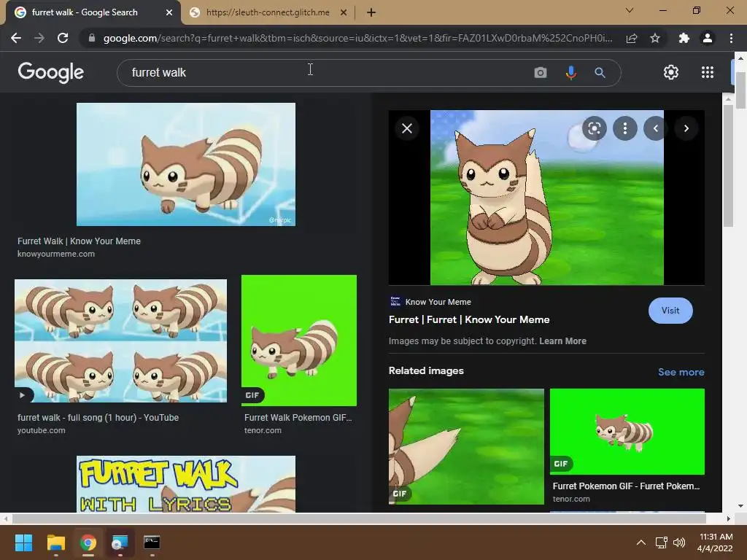Open the Furret Walk Know Your Meme thumbnail
The height and width of the screenshot is (560, 747).
pyautogui.click(x=186, y=164)
